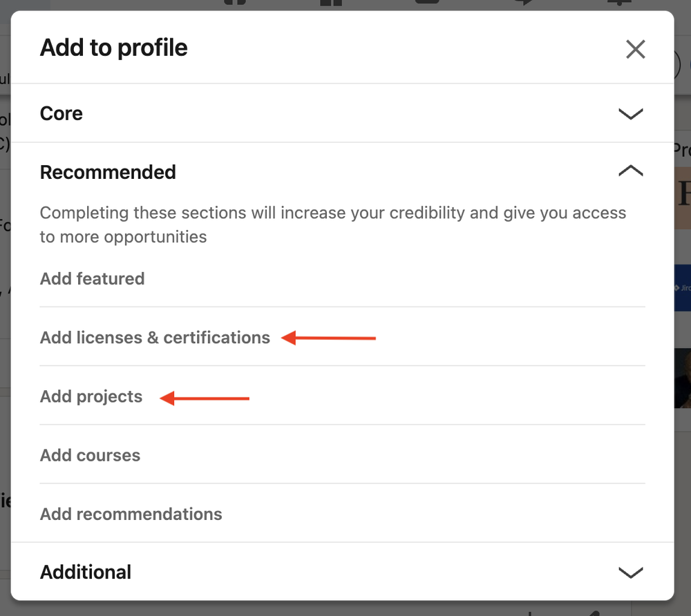The width and height of the screenshot is (691, 616).
Task: Click the dimmed backdrop below the dialog
Action: [345, 608]
